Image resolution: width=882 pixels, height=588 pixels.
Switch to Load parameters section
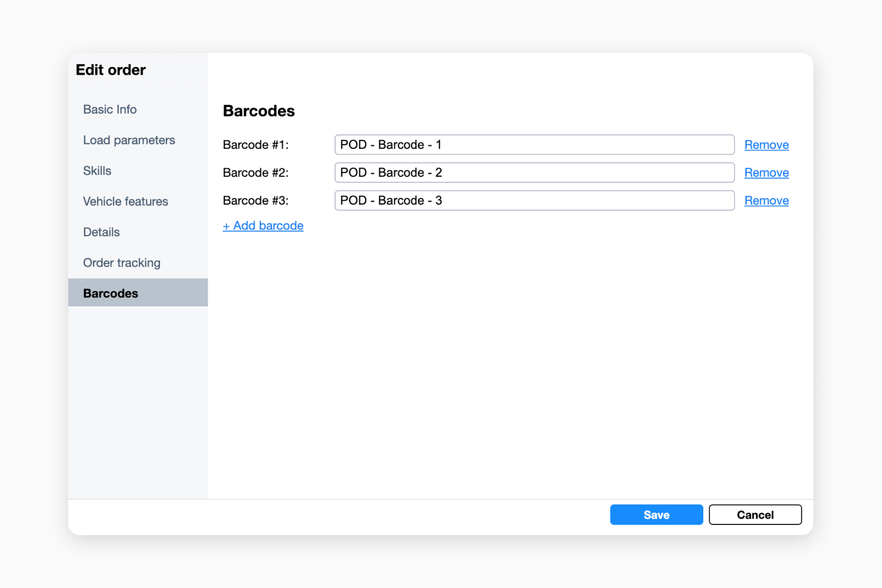(x=129, y=140)
